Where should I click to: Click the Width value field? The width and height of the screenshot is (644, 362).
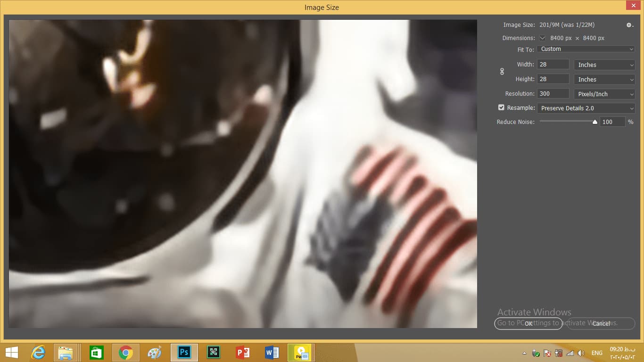(553, 65)
